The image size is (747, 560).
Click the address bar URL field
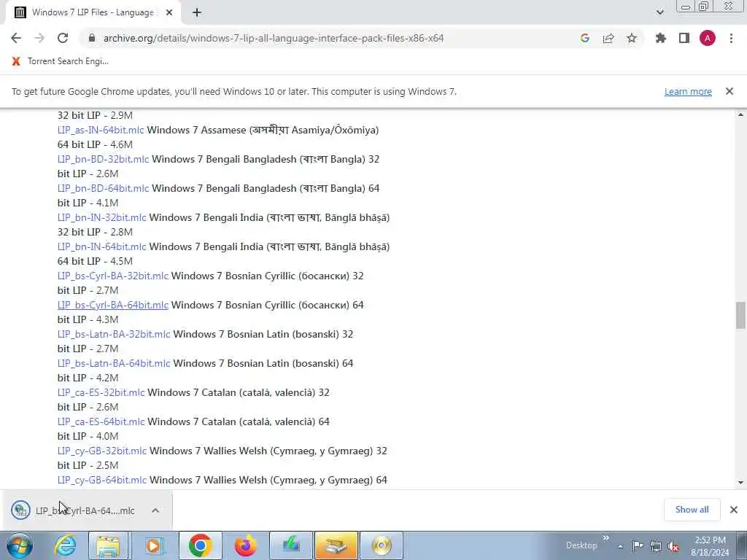pos(274,38)
